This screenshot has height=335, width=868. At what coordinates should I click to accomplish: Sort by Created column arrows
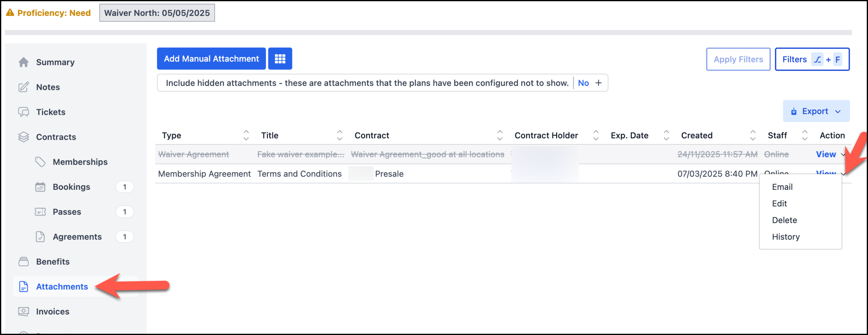[x=753, y=135]
